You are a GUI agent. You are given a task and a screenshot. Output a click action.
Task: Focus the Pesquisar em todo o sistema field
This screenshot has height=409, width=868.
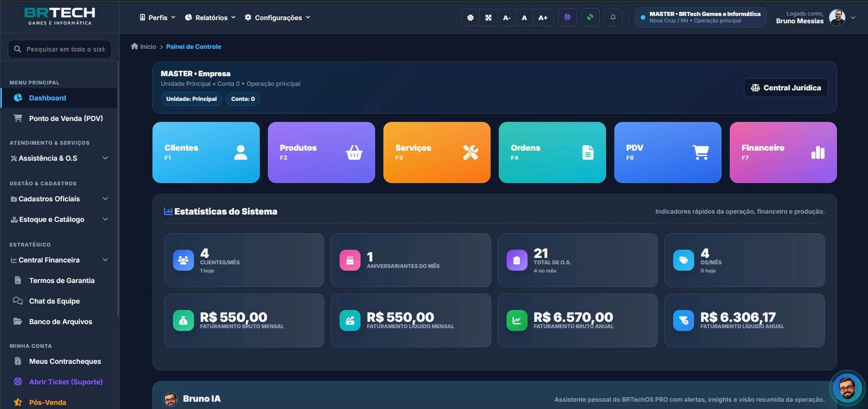[60, 49]
